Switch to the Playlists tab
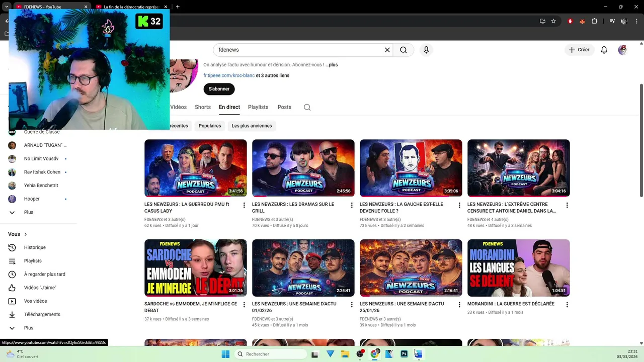 click(258, 107)
